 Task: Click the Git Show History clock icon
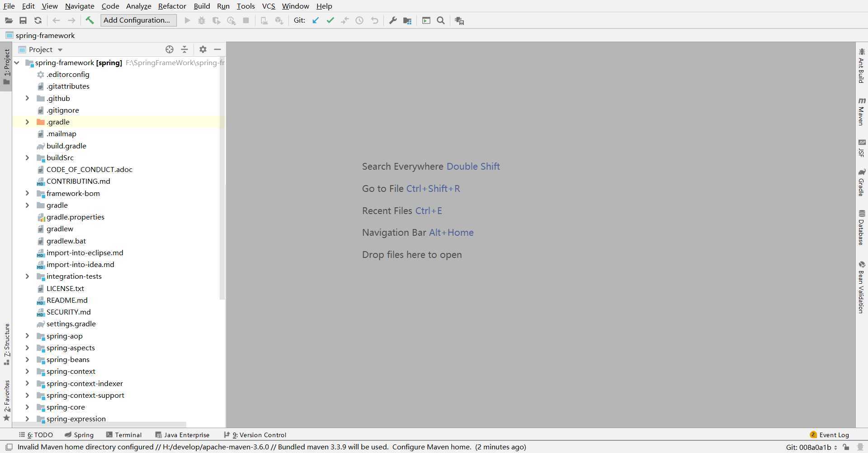click(x=359, y=20)
